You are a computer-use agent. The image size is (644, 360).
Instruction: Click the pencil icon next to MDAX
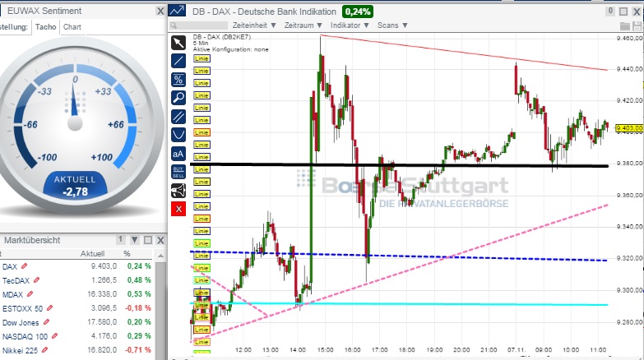(30, 294)
